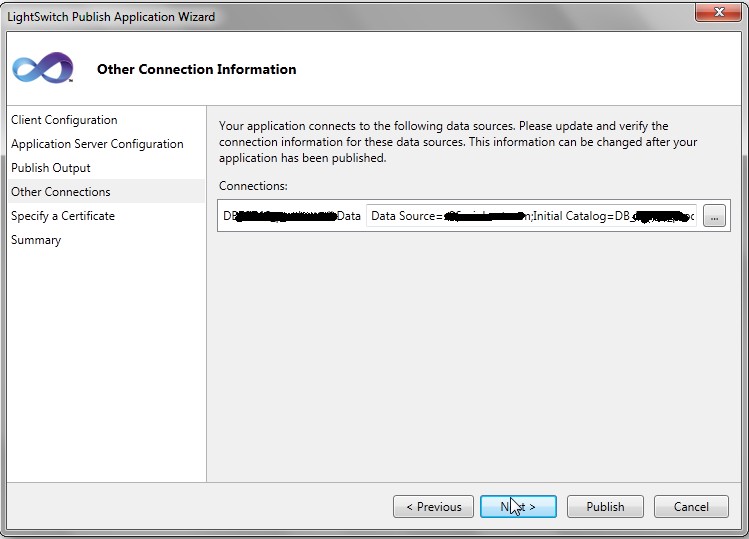749x539 pixels.
Task: Open the Publish Output step
Action: [51, 168]
